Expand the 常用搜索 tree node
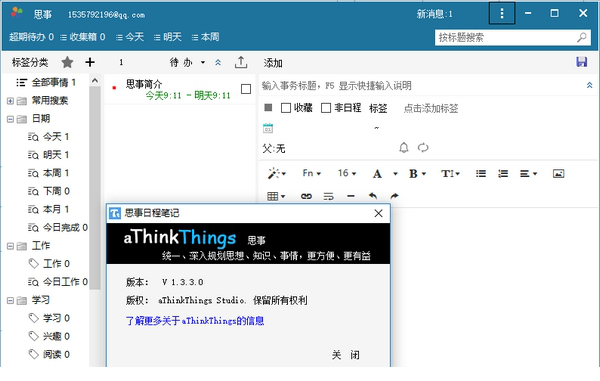 click(10, 101)
